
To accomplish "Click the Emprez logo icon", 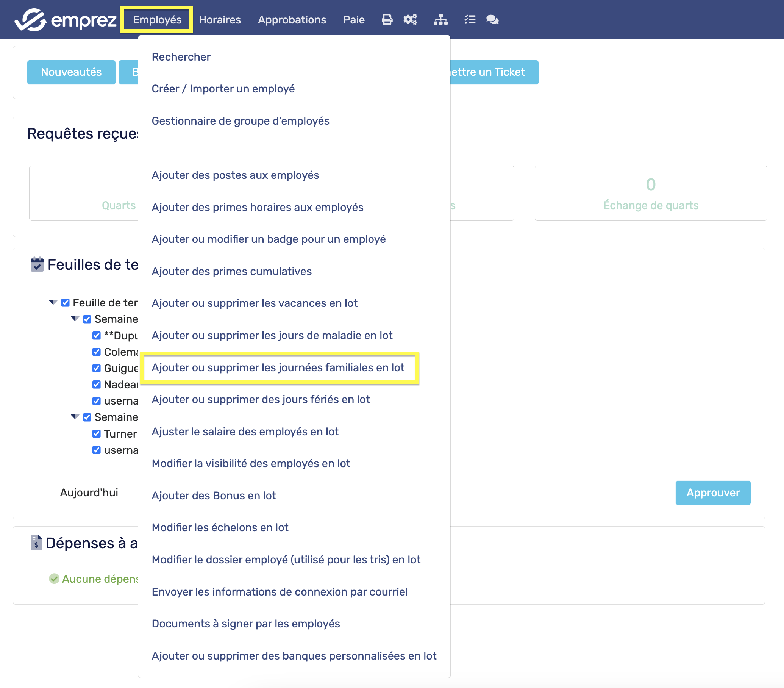I will (31, 20).
